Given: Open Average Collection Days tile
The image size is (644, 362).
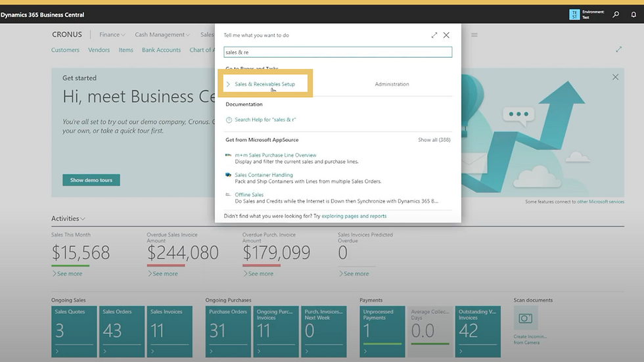Looking at the screenshot, I should point(430,332).
